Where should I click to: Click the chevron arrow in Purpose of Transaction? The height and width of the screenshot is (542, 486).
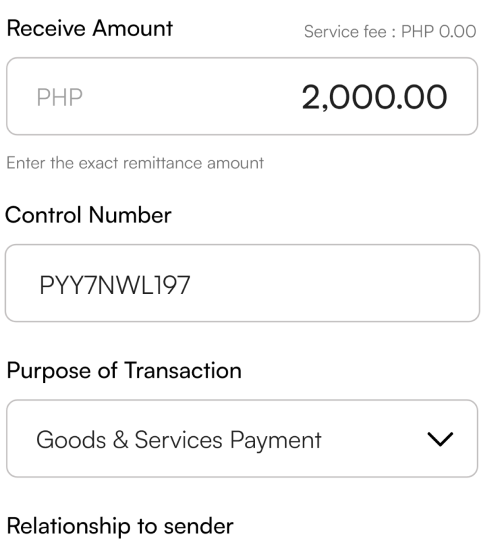pos(440,439)
